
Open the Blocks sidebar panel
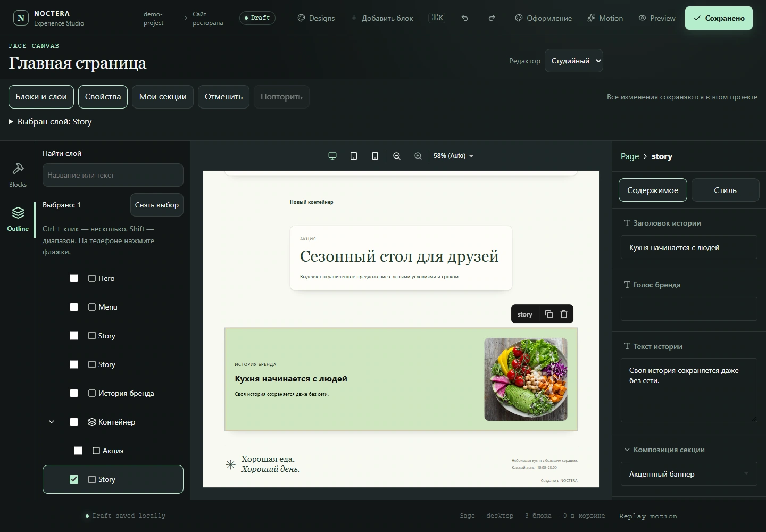(x=18, y=175)
